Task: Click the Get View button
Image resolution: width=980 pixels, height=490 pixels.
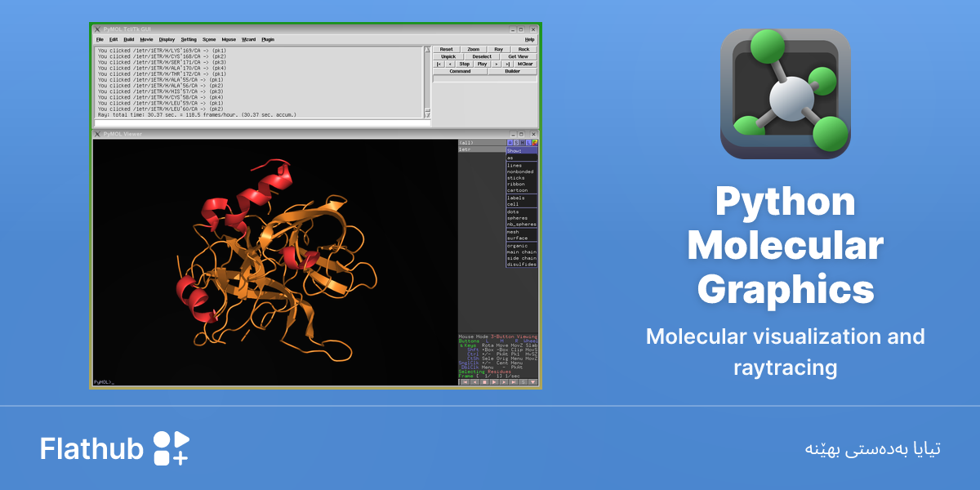Action: 519,56
